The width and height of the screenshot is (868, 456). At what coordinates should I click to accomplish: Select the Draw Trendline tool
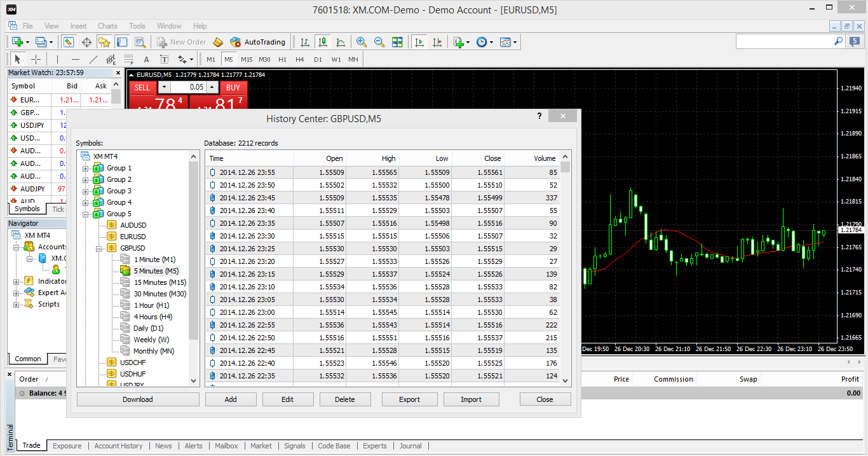pyautogui.click(x=93, y=59)
